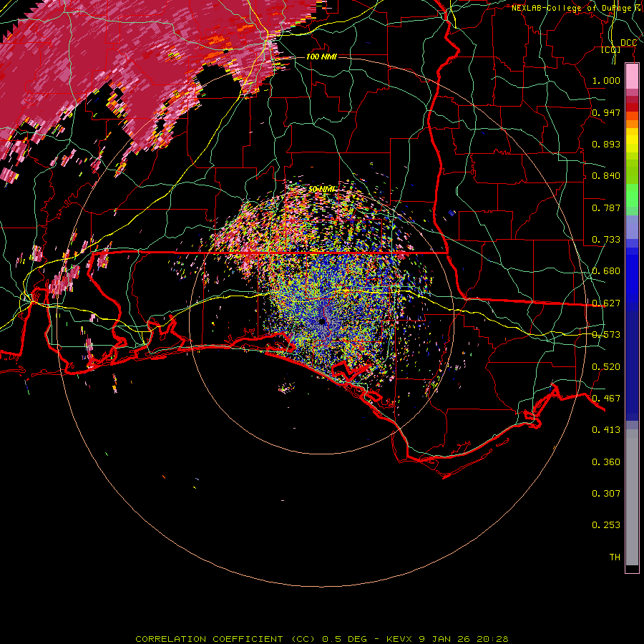Screen dimensions: 644x644
Task: Select the 0.467 legend value
Action: coord(606,399)
